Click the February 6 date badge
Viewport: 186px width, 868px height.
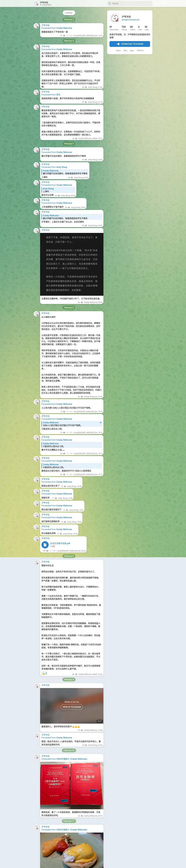pyautogui.click(x=69, y=308)
